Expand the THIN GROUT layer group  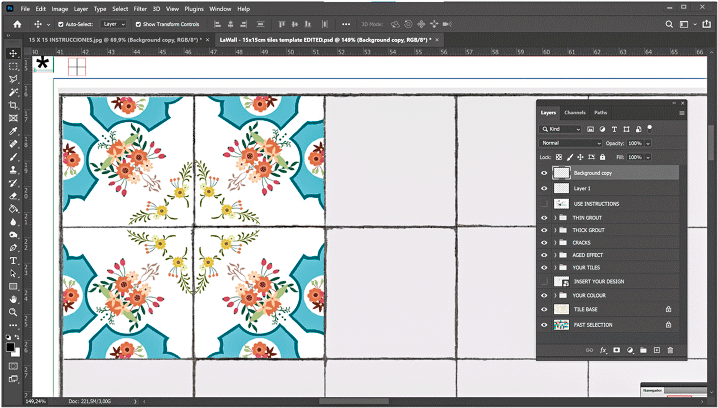554,217
